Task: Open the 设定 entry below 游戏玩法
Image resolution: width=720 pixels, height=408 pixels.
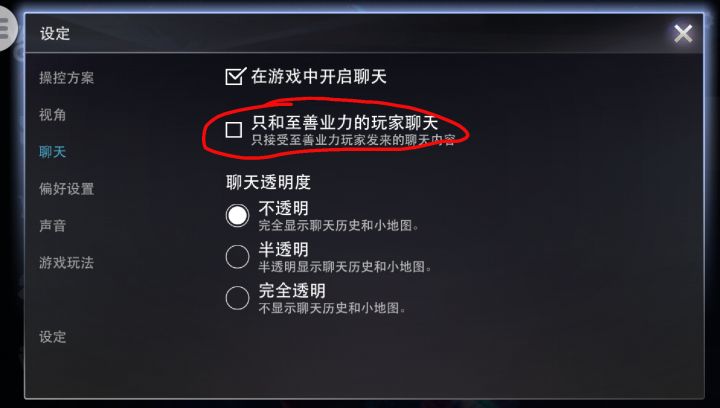Action: (x=52, y=337)
